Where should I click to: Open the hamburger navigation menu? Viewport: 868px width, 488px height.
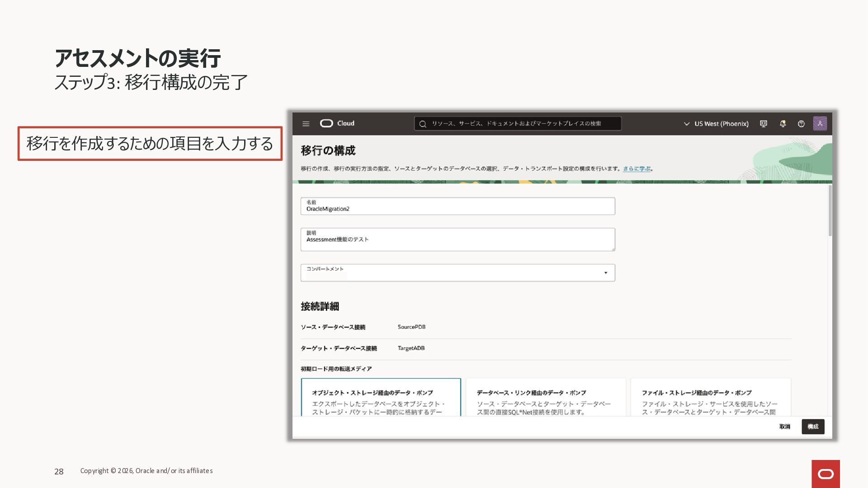pyautogui.click(x=306, y=124)
